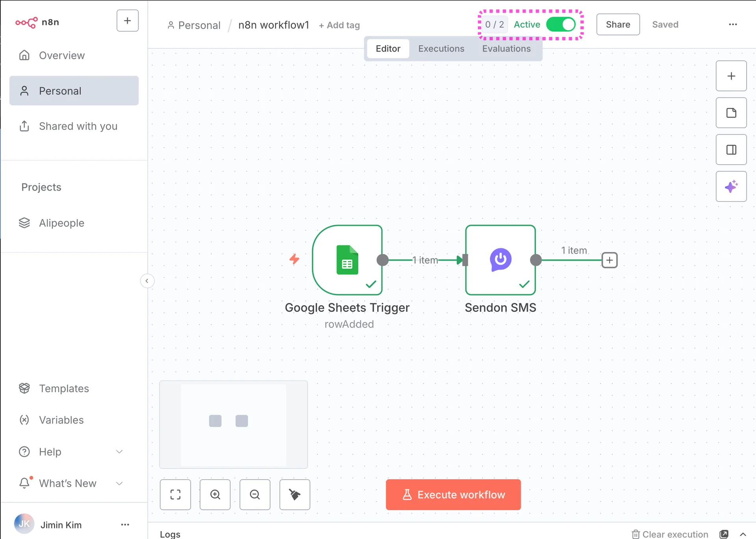This screenshot has height=539, width=756.
Task: Switch to the Executions tab
Action: pyautogui.click(x=441, y=48)
